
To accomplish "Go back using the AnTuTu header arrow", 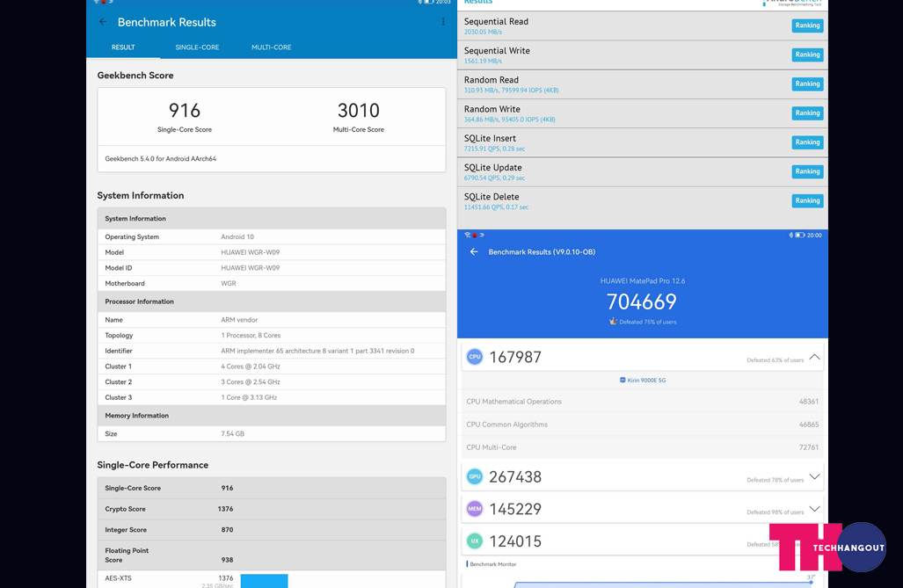I will tap(473, 251).
